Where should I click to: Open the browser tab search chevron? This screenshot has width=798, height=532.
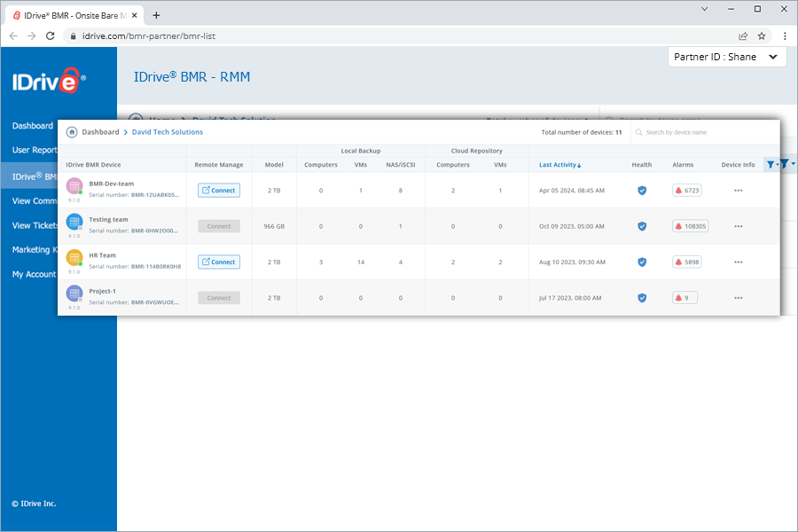point(704,9)
